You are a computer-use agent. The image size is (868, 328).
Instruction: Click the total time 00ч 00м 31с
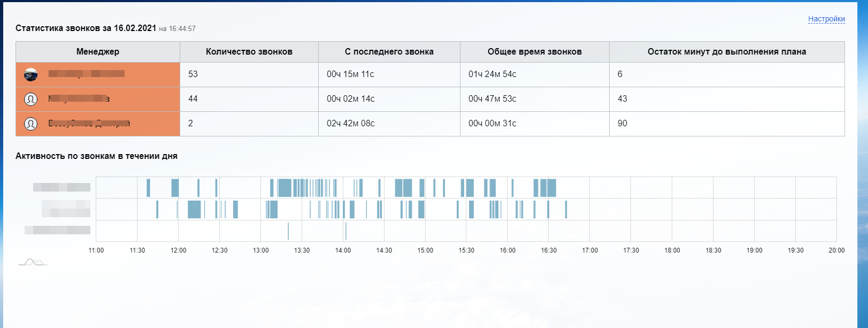coord(493,124)
